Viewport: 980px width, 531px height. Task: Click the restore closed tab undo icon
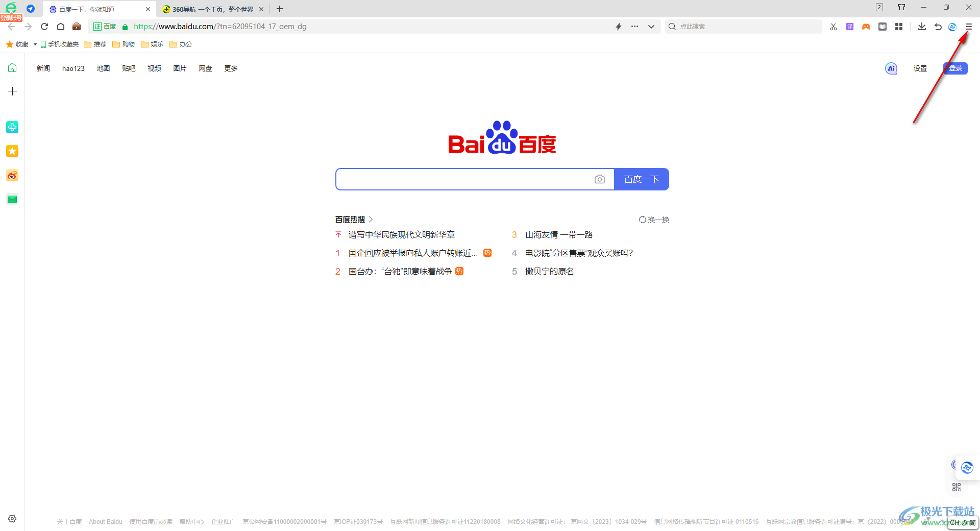tap(938, 27)
